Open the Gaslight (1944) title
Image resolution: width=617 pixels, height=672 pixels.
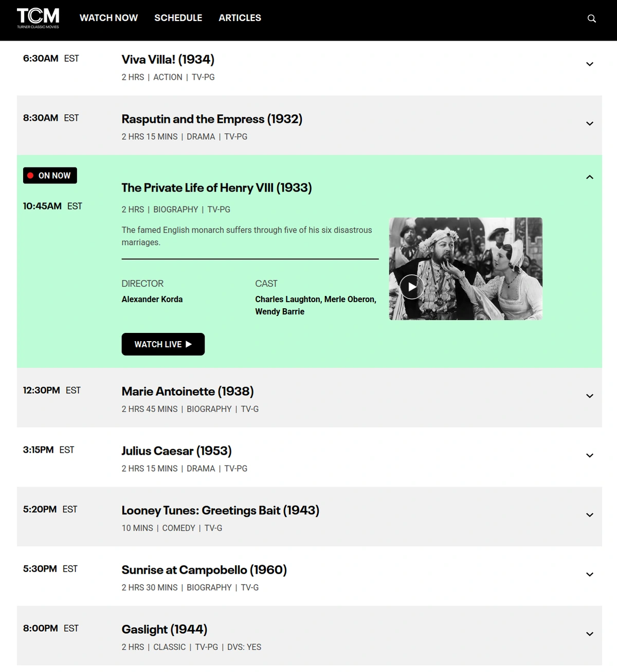pyautogui.click(x=165, y=629)
